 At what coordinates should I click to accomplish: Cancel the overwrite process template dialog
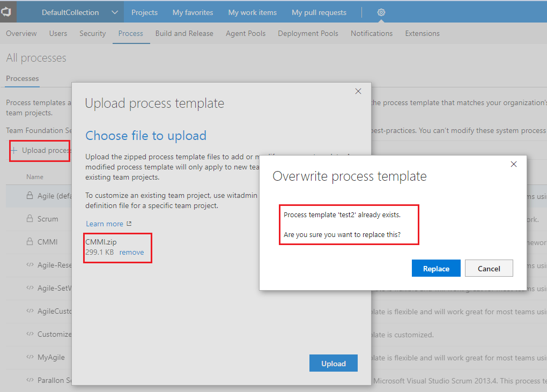tap(489, 268)
